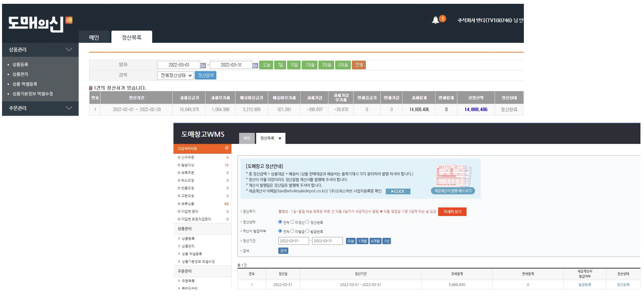Switch to the 메인 tab in 도매의신
Viewport: 644px width, 296px height.
tap(94, 37)
